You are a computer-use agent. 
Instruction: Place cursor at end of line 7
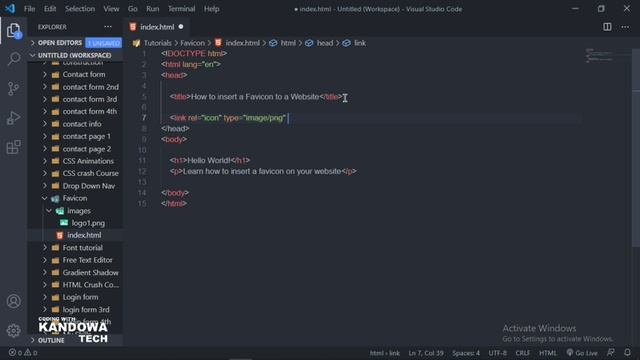pyautogui.click(x=287, y=118)
